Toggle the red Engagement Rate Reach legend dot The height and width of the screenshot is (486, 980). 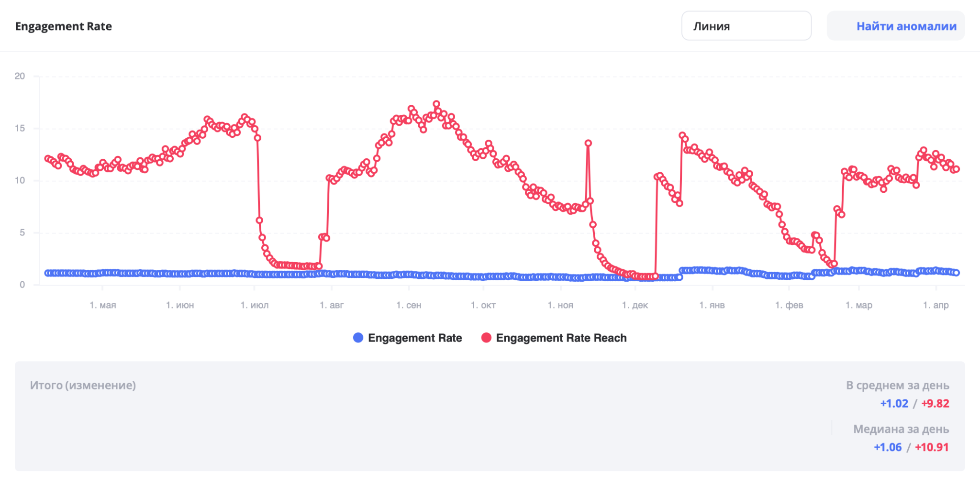(x=486, y=338)
